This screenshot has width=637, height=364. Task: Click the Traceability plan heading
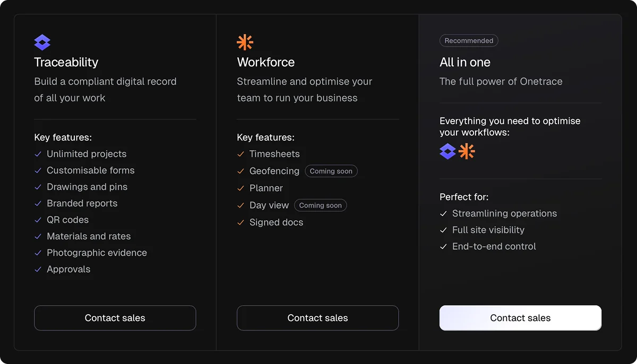(x=66, y=62)
